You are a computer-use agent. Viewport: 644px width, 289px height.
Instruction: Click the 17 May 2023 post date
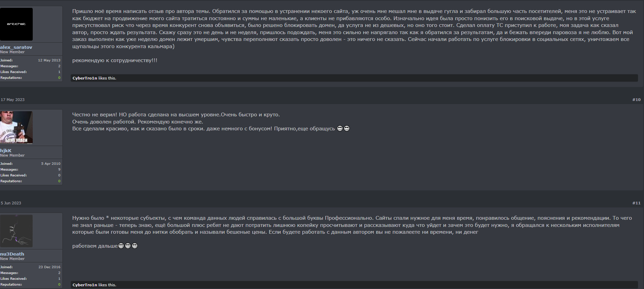pos(13,100)
